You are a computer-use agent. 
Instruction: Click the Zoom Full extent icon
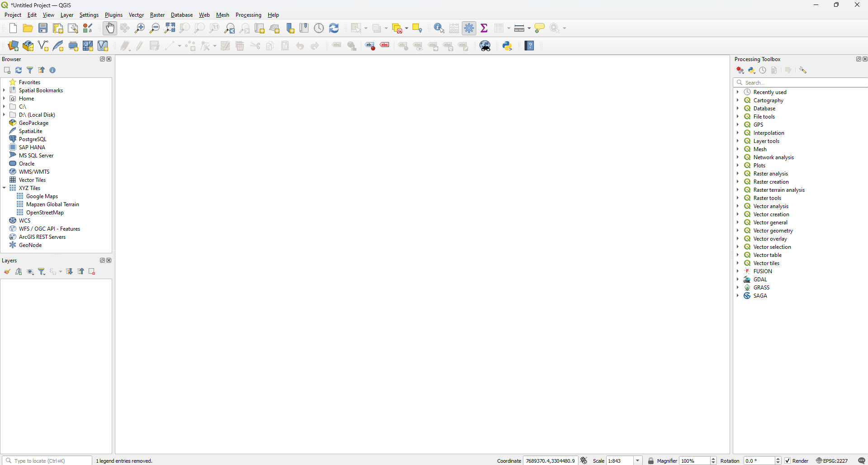tap(170, 28)
